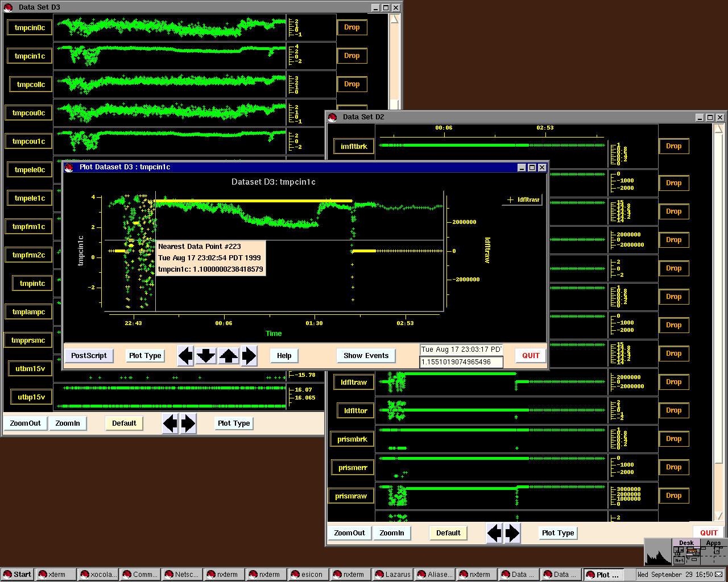Select the tmpcou0c label in D3
The width and height of the screenshot is (728, 582).
pyautogui.click(x=29, y=113)
